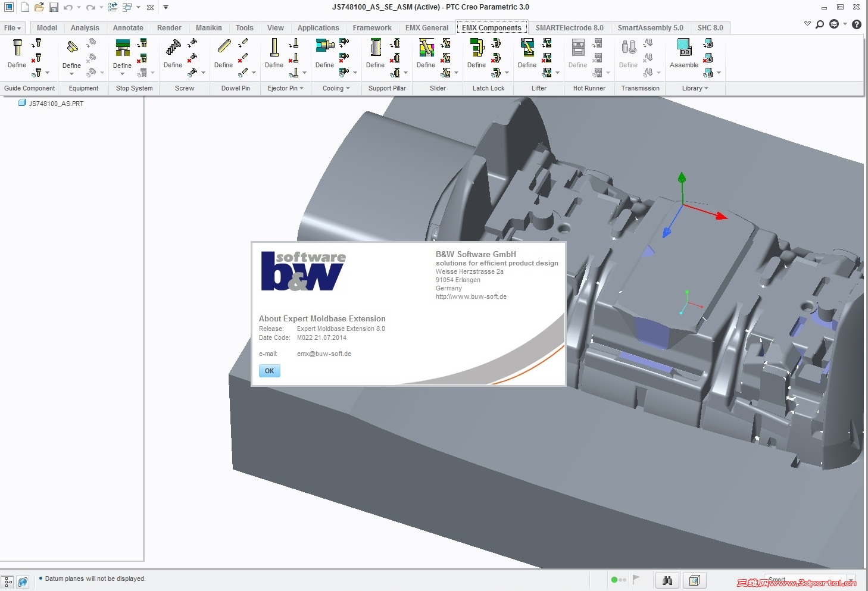
Task: Click the Define cooling icon
Action: point(324,46)
